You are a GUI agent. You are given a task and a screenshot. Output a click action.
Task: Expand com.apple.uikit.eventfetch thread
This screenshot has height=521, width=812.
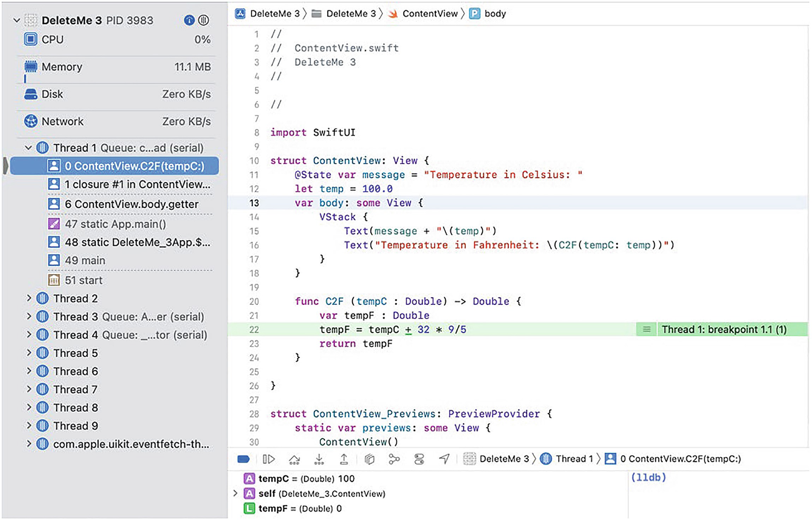tap(29, 444)
